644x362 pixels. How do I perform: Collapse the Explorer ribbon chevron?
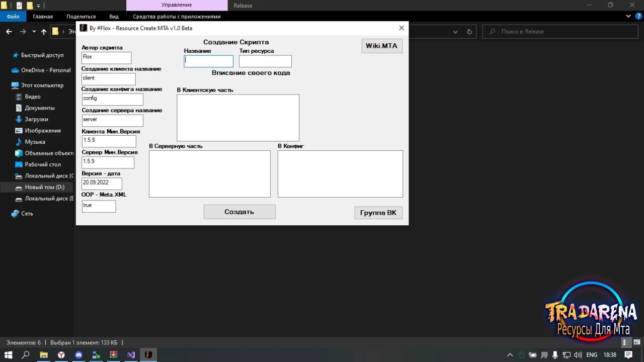pyautogui.click(x=628, y=16)
